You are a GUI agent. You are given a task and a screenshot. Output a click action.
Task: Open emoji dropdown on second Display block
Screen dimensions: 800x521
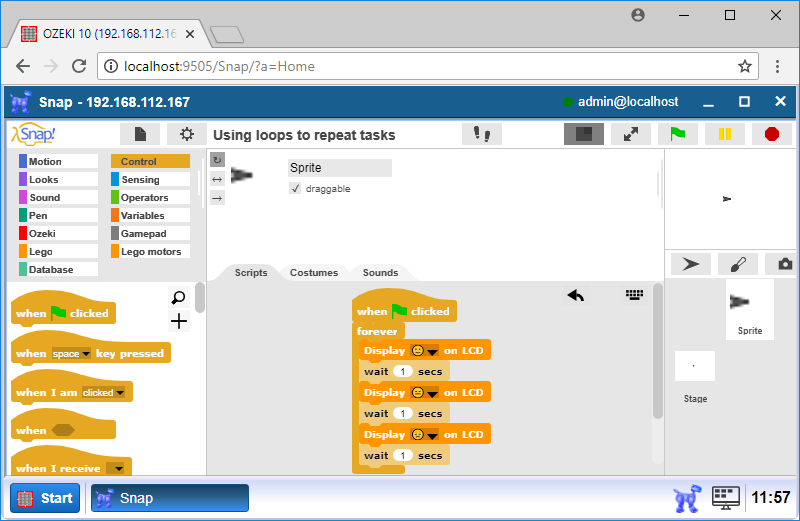(432, 393)
